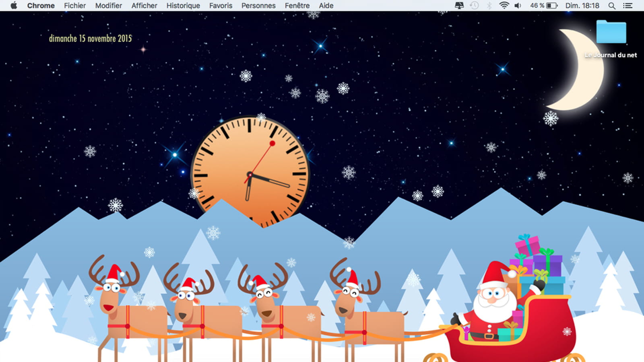Click the Dim. 18:18 menu bar clock
644x362 pixels.
(582, 6)
